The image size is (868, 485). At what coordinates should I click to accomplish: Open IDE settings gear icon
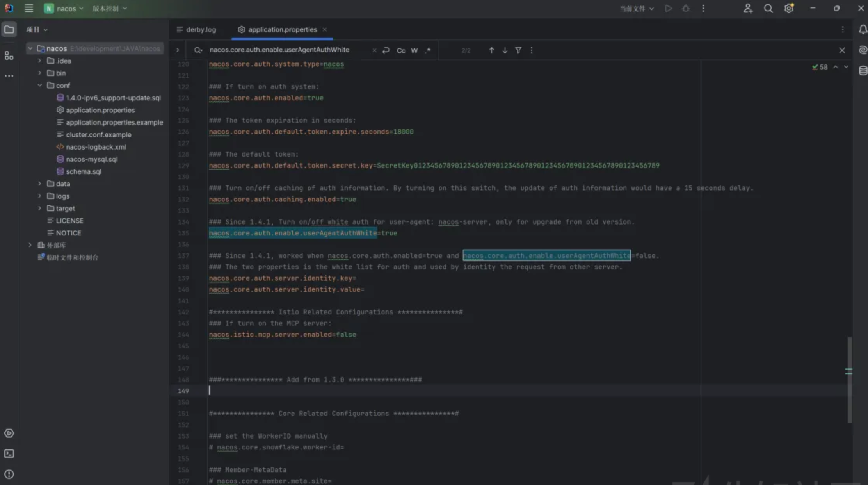(789, 8)
